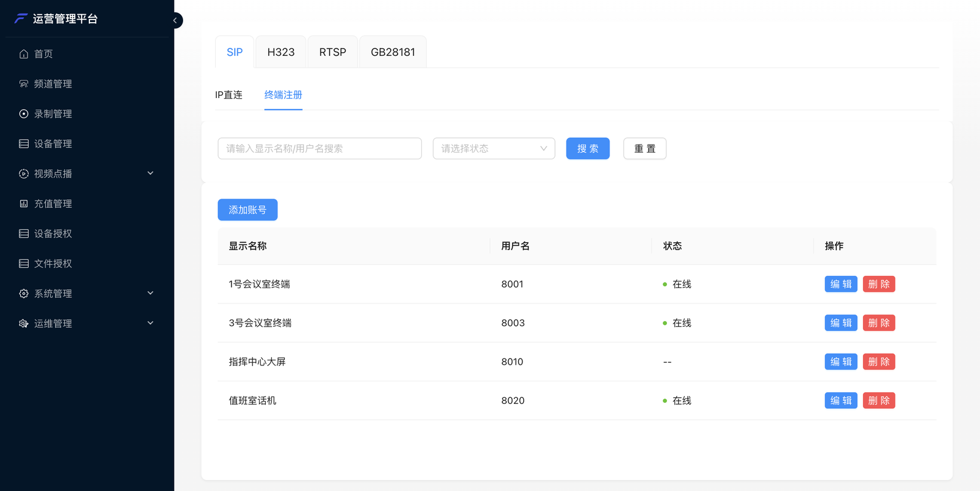
Task: Delete the 指挥中心大屏 row
Action: tap(879, 362)
